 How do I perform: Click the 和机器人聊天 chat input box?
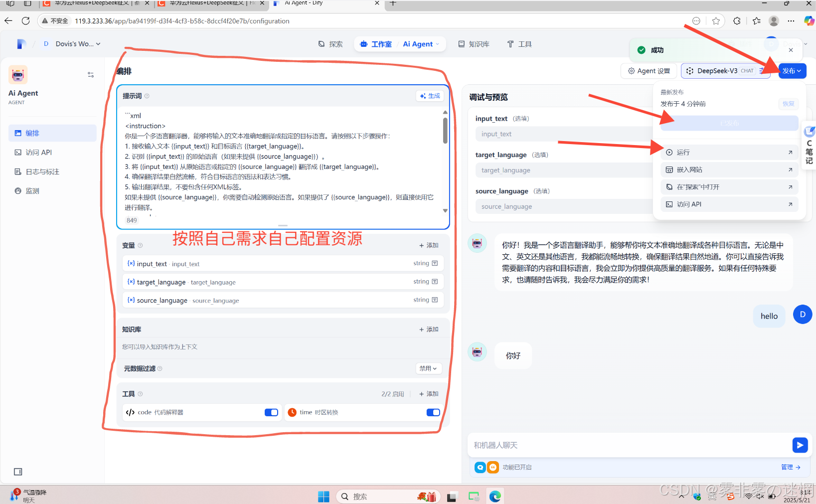[629, 445]
